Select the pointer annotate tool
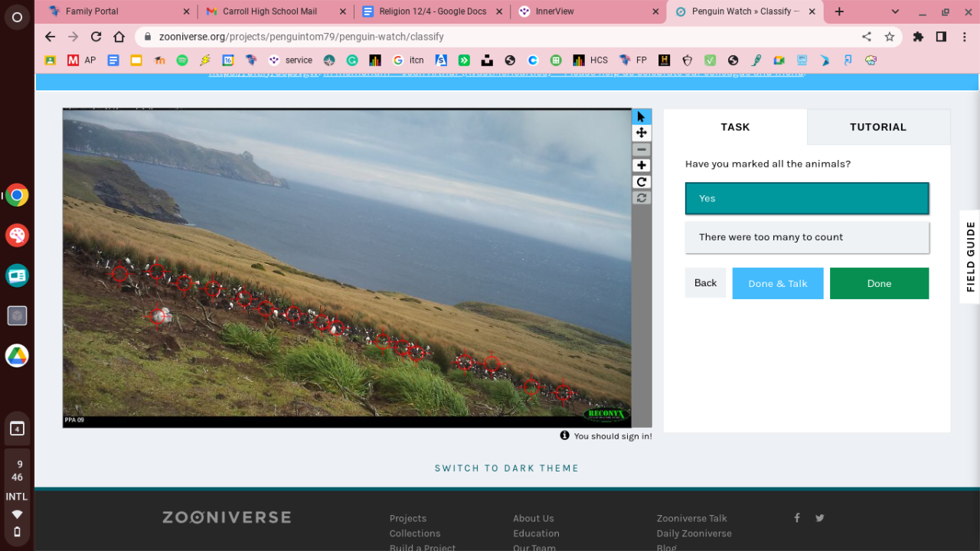The height and width of the screenshot is (551, 980). pos(642,116)
